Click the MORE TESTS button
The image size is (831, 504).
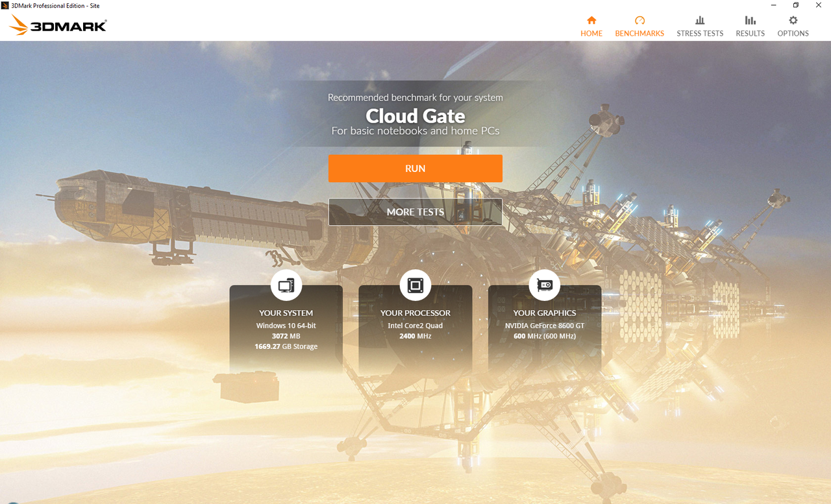click(415, 212)
